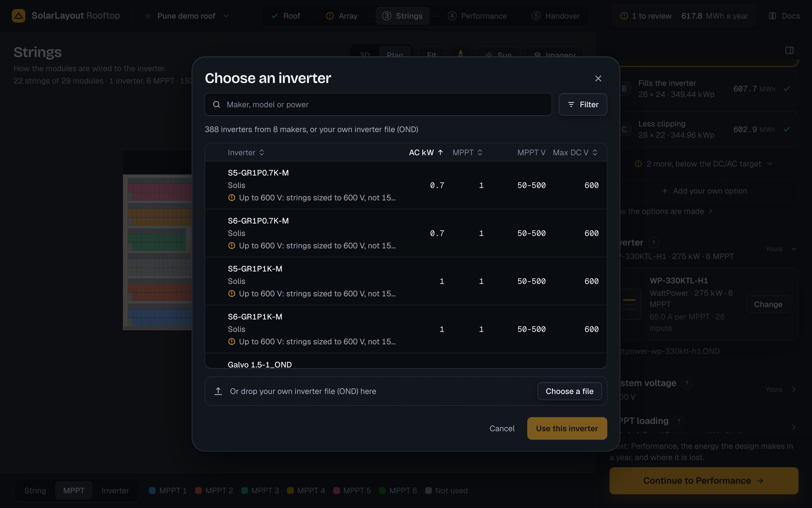Click warning icon on S5-GR1P0.7K-M row
This screenshot has width=812, height=508.
point(231,198)
